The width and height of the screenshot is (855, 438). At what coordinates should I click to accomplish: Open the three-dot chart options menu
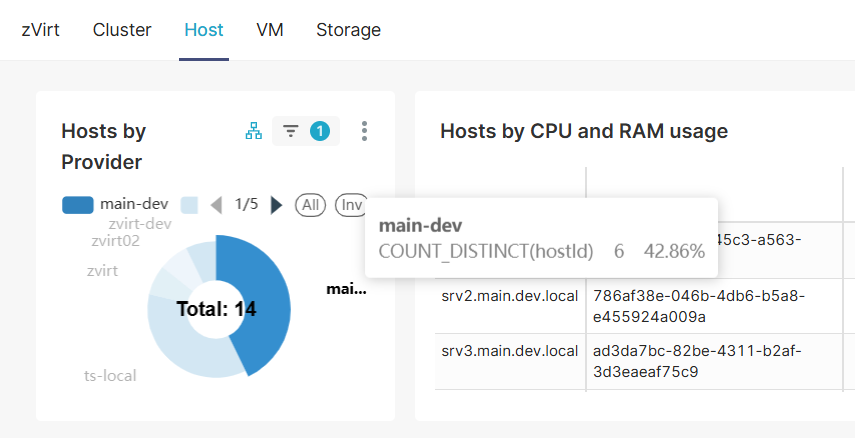pyautogui.click(x=364, y=131)
